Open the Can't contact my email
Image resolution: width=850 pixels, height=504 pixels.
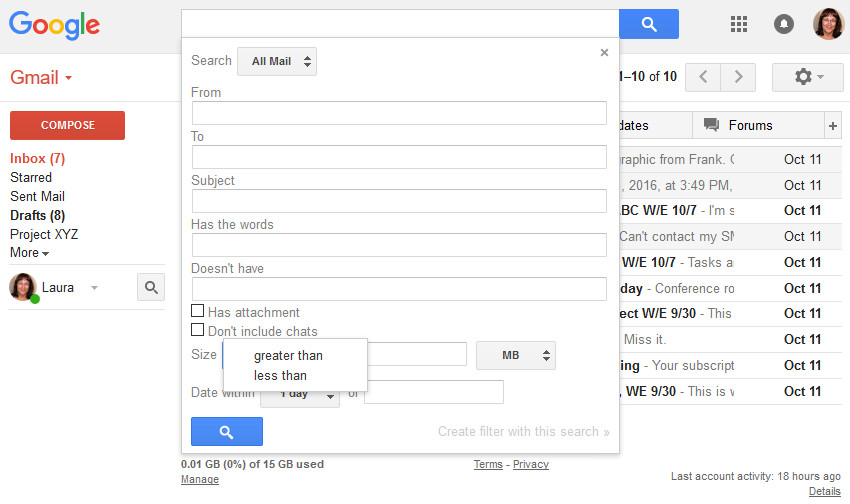[731, 236]
